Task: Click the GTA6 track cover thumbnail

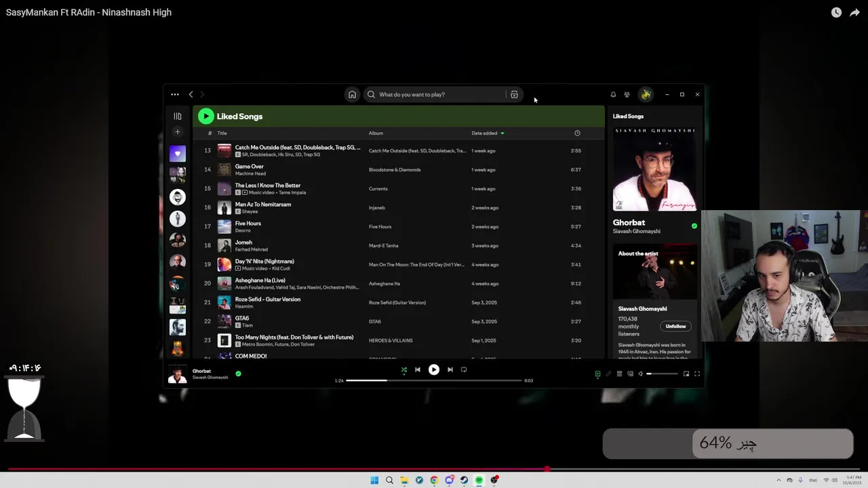Action: coord(224,321)
